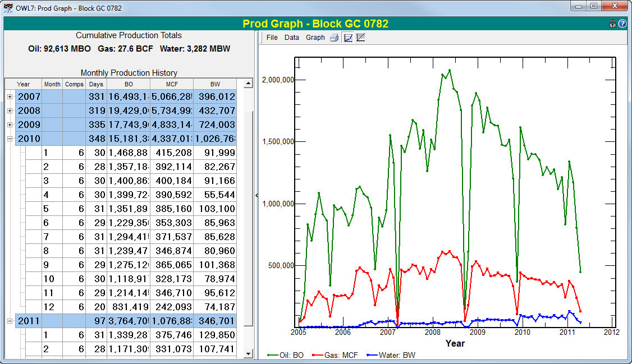Viewport: 632px width, 364px height.
Task: Collapse the 2010 production year row
Action: pyautogui.click(x=10, y=139)
